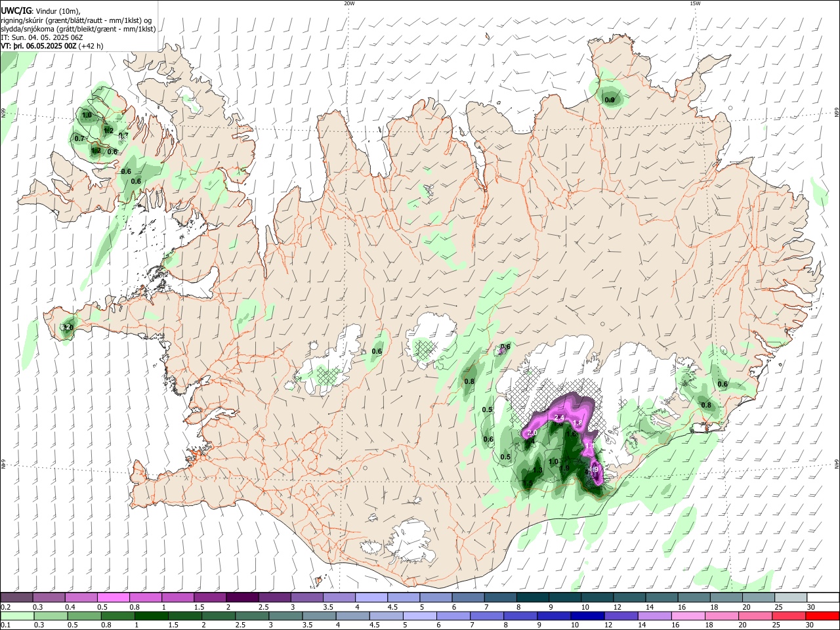Click the 0.2 label under the upper legend row

pos(5,607)
